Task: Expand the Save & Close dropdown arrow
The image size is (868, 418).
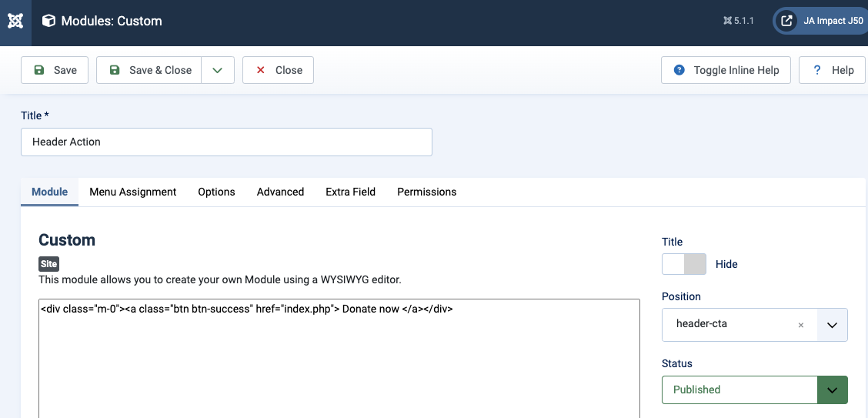Action: coord(218,70)
